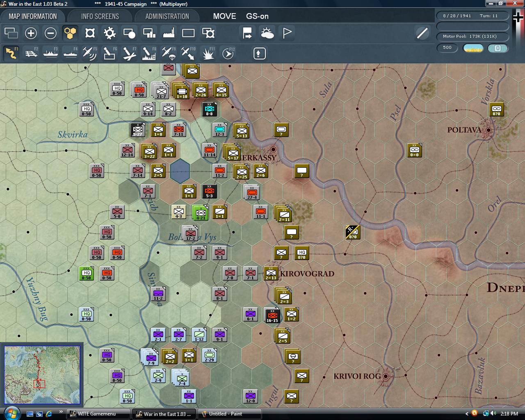Click the F9 air transport parachute icon
This screenshot has height=420, width=525.
(x=169, y=53)
